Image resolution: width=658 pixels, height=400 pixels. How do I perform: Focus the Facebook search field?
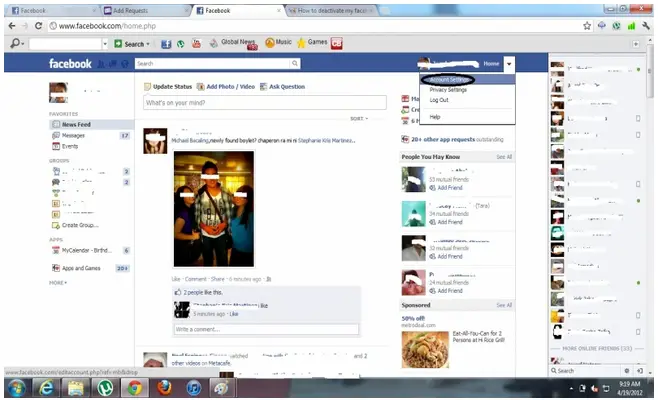pos(212,63)
